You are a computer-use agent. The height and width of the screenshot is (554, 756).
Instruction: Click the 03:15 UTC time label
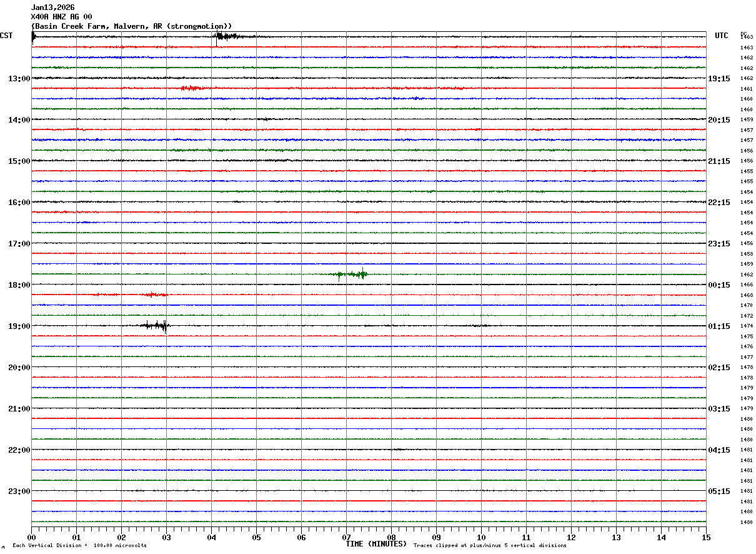719,409
